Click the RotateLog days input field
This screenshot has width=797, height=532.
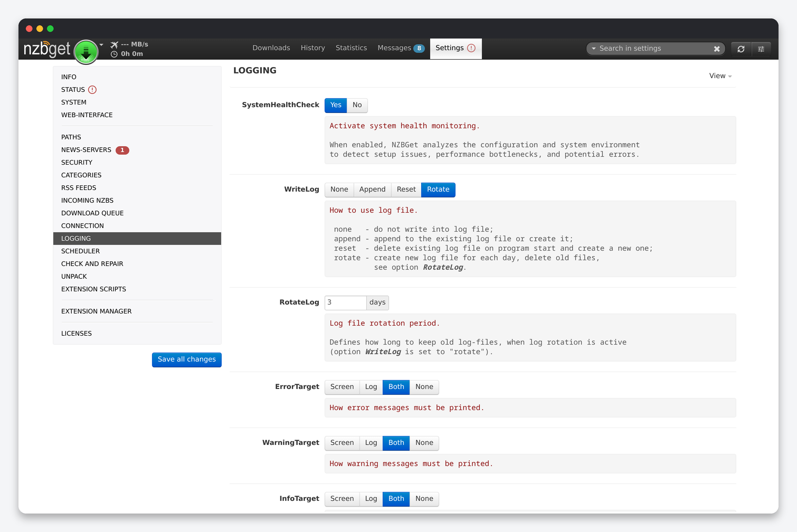tap(346, 302)
